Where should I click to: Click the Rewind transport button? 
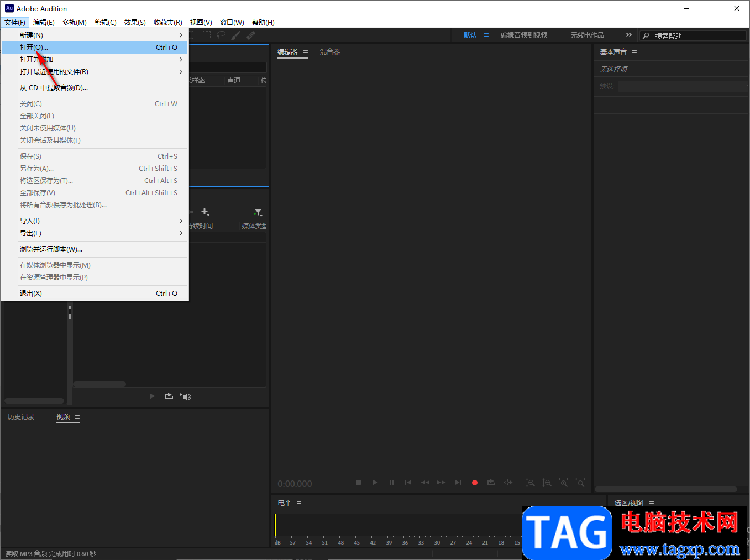point(424,483)
